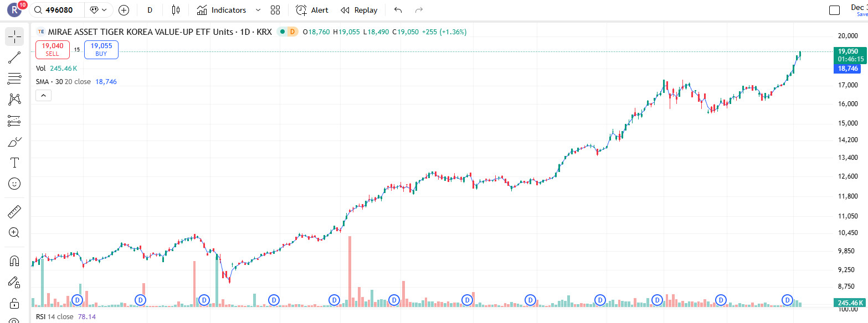
Task: Open the Indicators dialog
Action: pos(222,10)
